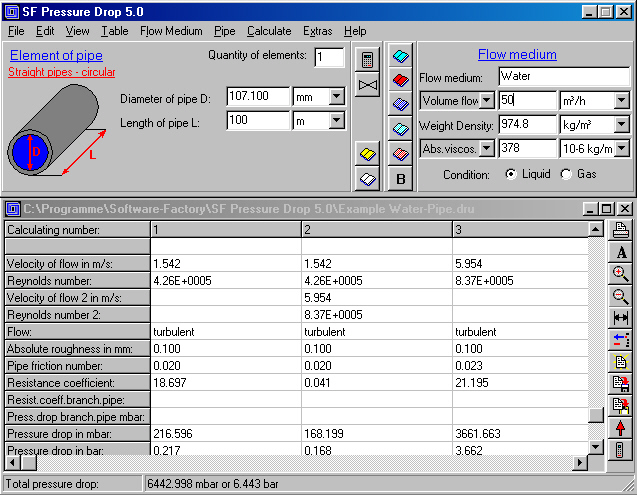The image size is (637, 495).
Task: Click the save document to floppy disk icon
Action: [620, 383]
